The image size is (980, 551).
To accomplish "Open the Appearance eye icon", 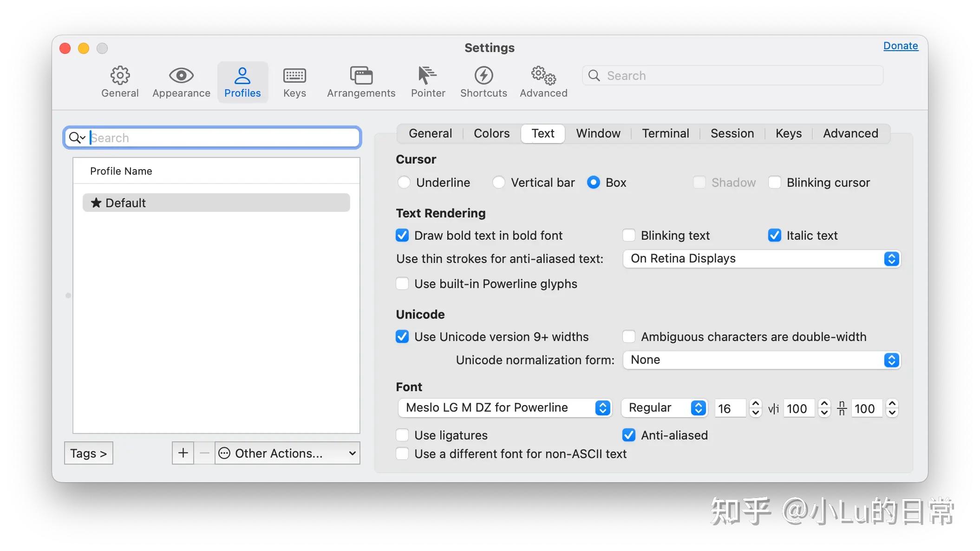I will pyautogui.click(x=181, y=75).
